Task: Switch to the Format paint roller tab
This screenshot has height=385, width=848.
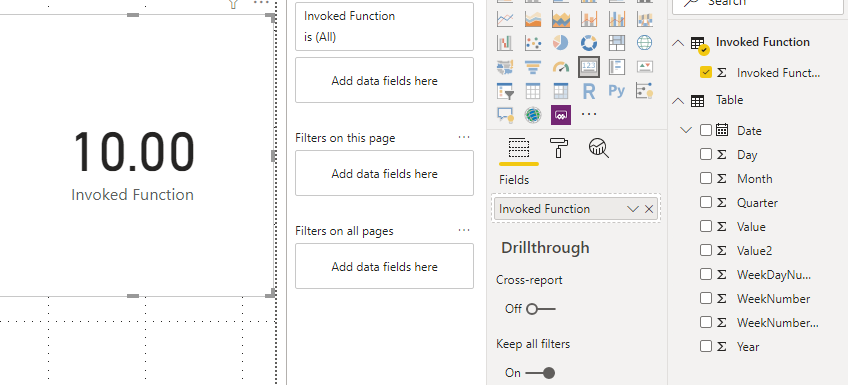Action: [559, 148]
